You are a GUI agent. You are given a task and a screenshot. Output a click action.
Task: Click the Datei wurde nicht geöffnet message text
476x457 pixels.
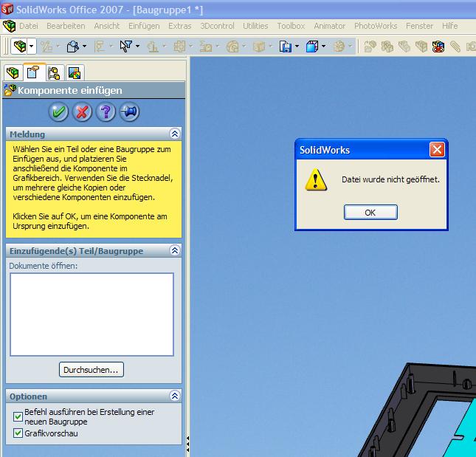click(x=390, y=179)
